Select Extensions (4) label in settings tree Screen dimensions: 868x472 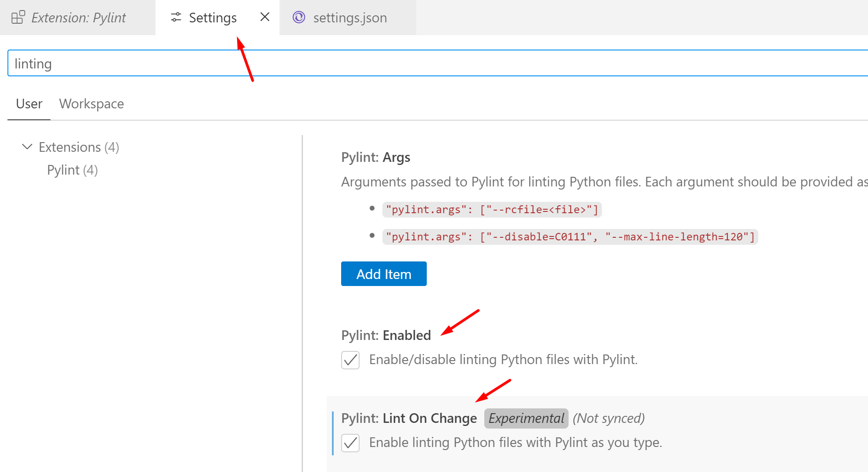coord(79,147)
